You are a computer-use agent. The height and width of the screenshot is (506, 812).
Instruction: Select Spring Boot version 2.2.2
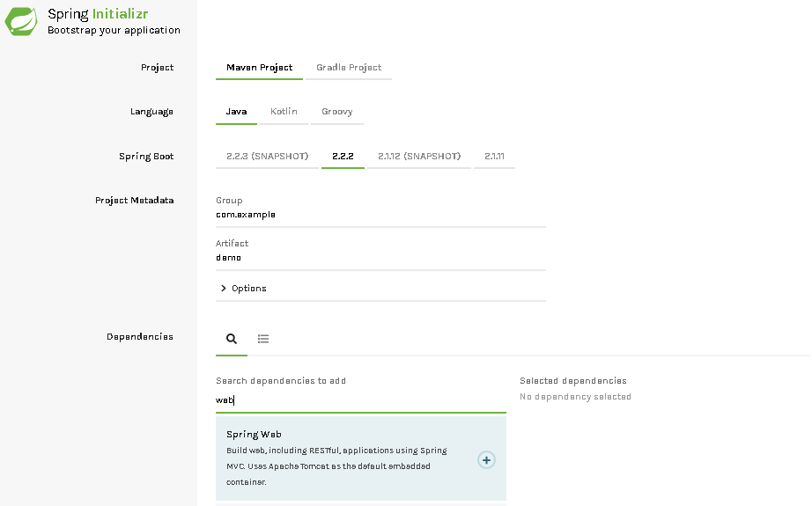(x=343, y=157)
